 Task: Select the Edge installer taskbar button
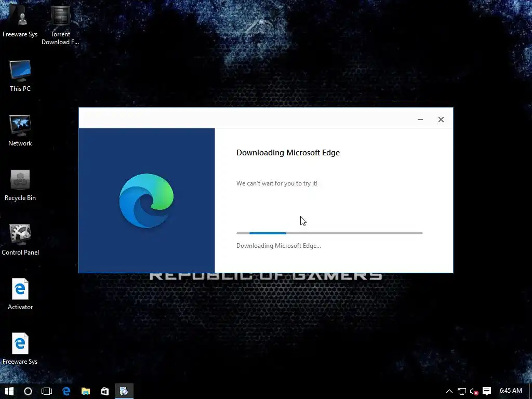[124, 391]
